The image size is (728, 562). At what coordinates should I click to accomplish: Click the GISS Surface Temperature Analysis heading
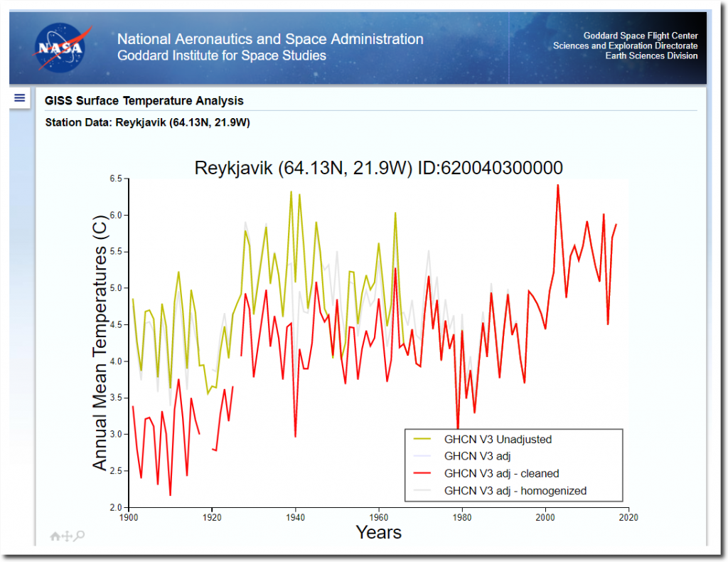144,101
